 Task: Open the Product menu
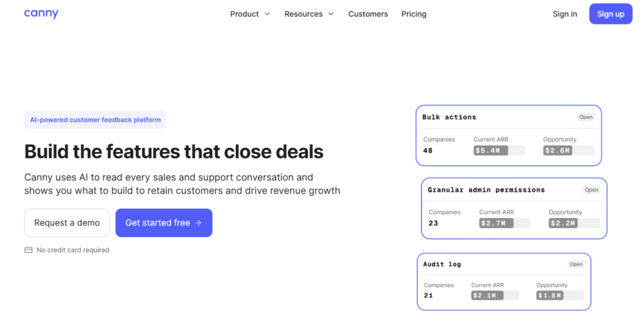[250, 14]
